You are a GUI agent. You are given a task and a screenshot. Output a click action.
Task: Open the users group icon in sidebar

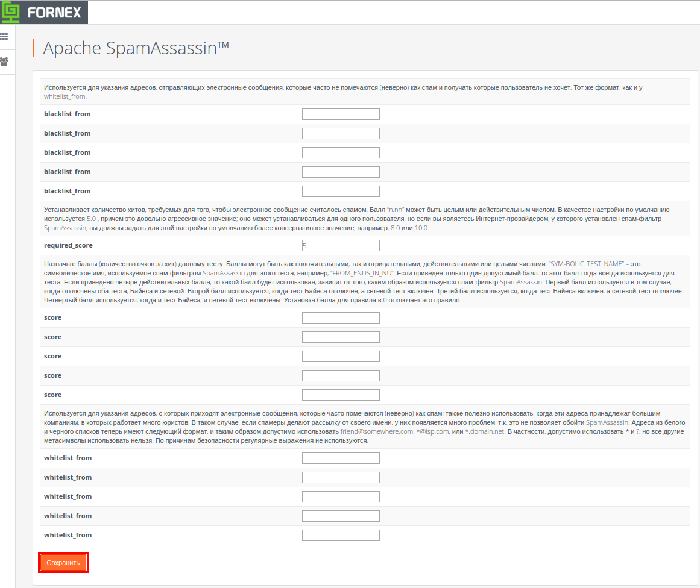click(4, 61)
